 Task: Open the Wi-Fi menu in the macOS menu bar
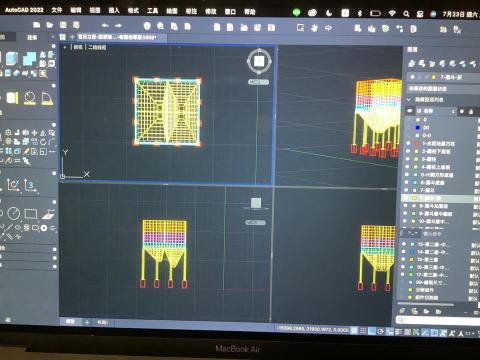(x=392, y=13)
